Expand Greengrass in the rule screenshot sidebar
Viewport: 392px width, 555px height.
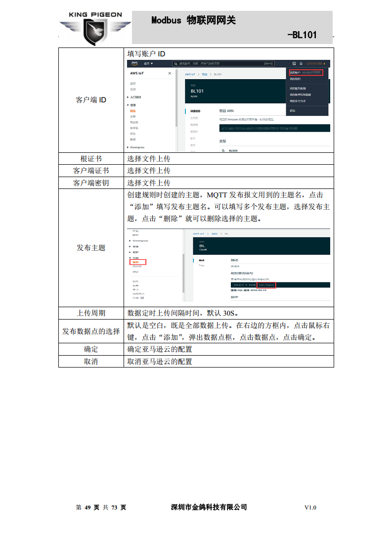pyautogui.click(x=139, y=241)
